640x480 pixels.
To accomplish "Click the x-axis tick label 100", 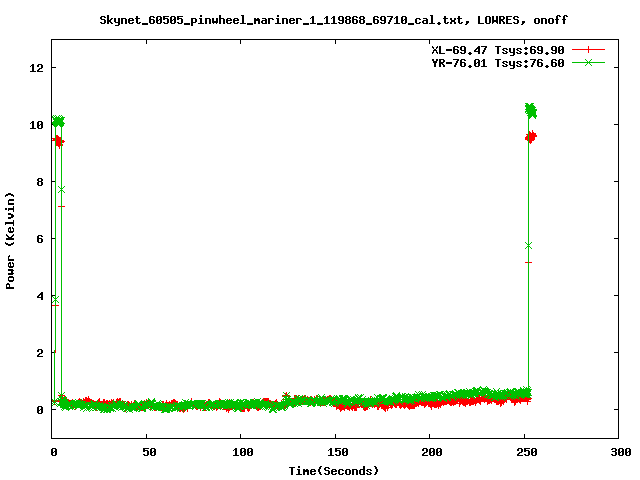I will pyautogui.click(x=242, y=452).
